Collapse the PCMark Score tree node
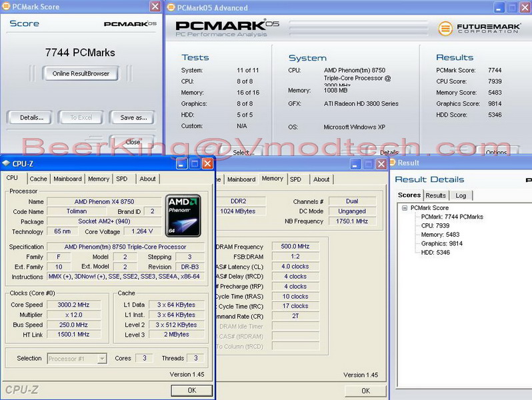 coord(405,207)
